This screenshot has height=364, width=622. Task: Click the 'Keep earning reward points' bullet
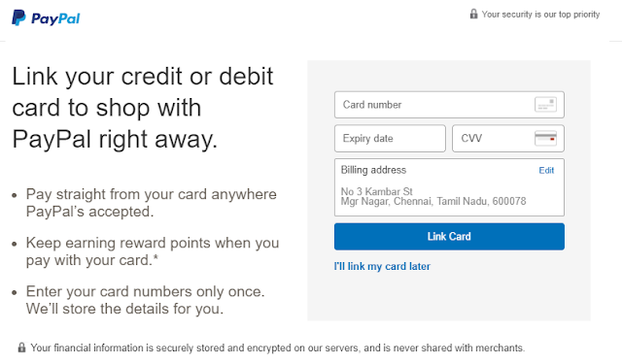click(x=153, y=251)
